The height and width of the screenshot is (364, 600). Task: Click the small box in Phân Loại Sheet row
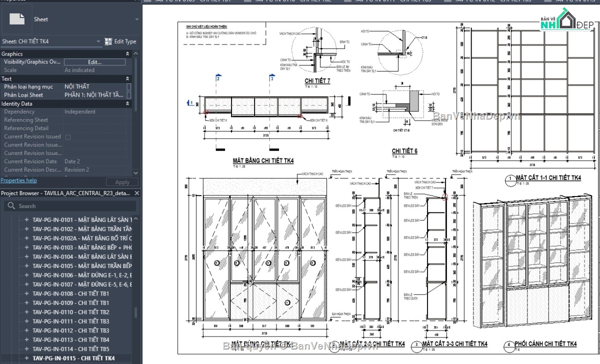pyautogui.click(x=128, y=95)
